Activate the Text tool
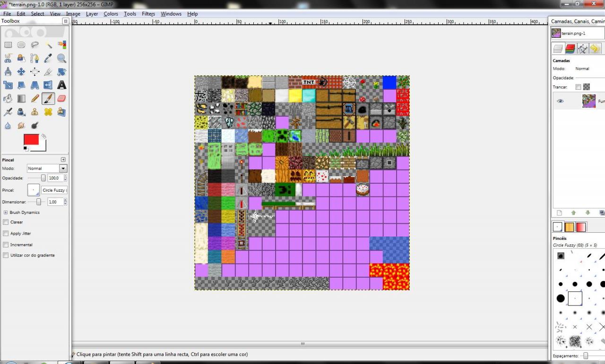The image size is (605, 364). (x=62, y=85)
